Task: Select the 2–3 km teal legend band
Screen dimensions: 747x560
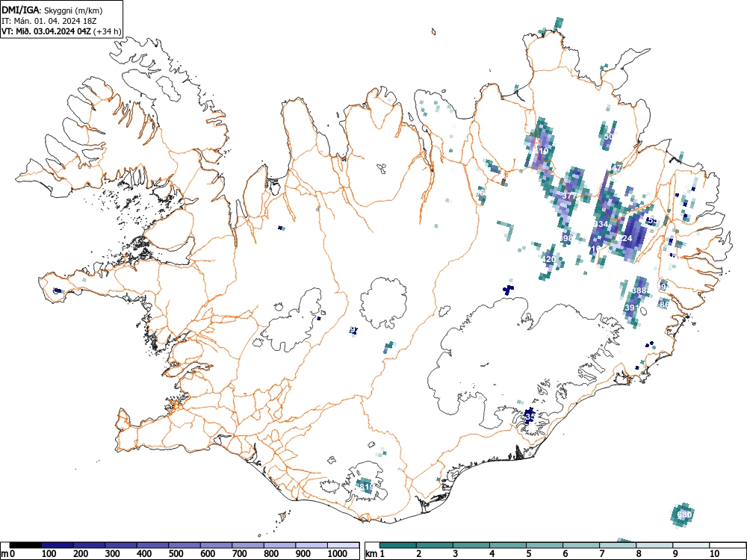Action: pyautogui.click(x=435, y=545)
